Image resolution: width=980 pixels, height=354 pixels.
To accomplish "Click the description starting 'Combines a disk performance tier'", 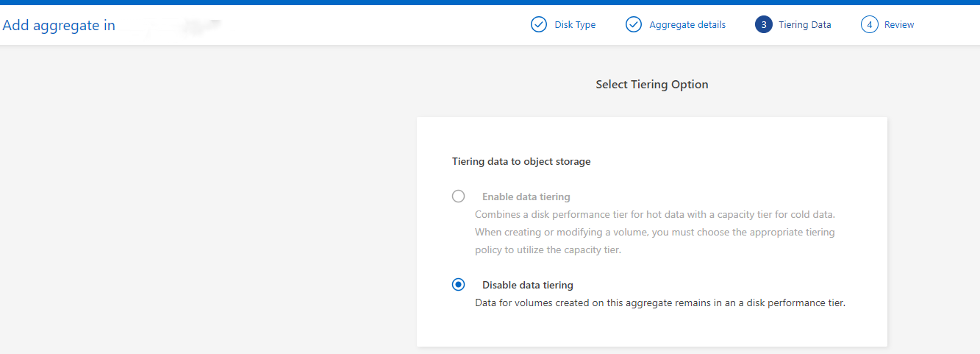I will click(655, 215).
